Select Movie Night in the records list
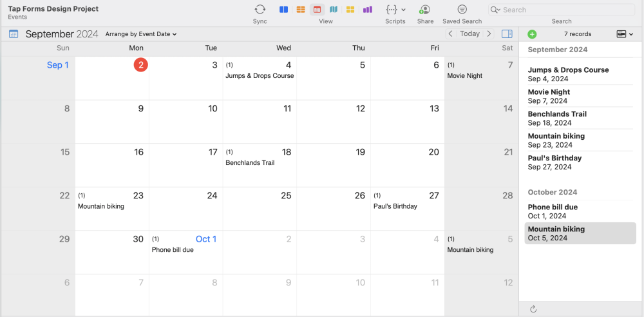This screenshot has height=317, width=644. click(x=580, y=96)
